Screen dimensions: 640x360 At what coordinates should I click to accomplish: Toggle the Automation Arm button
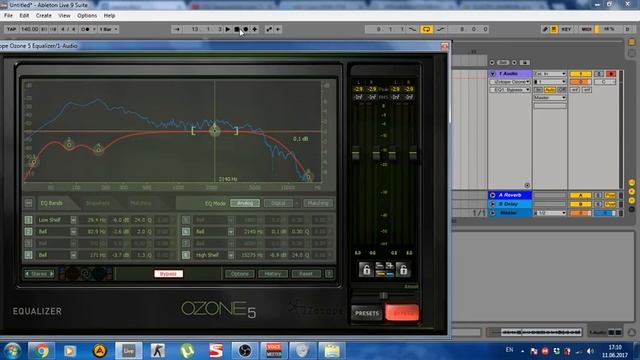click(x=269, y=29)
